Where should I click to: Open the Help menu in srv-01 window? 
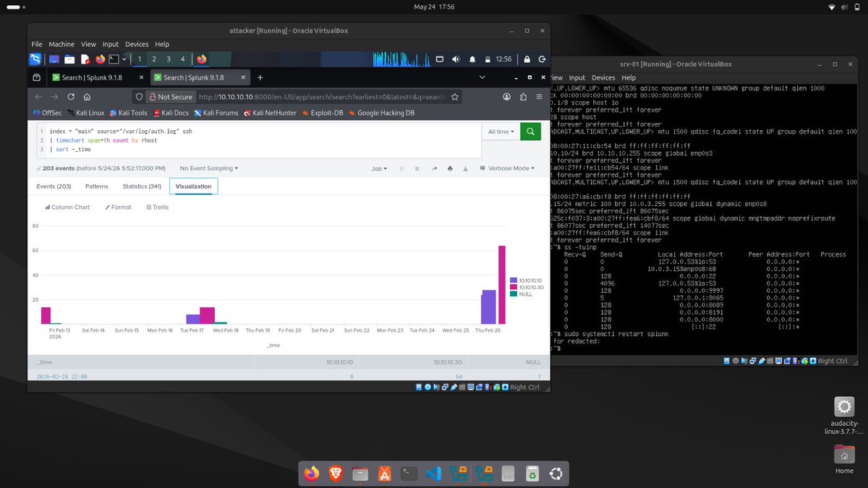[629, 77]
